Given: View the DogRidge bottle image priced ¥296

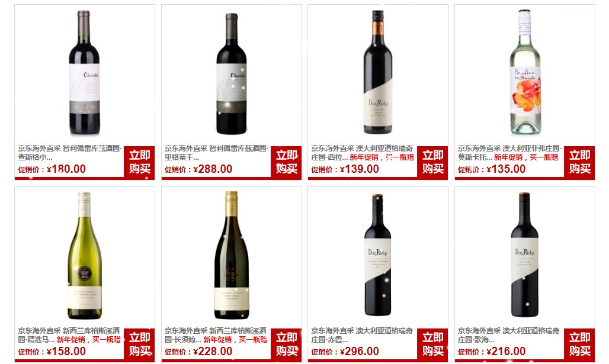Looking at the screenshot, I should coord(378,255).
